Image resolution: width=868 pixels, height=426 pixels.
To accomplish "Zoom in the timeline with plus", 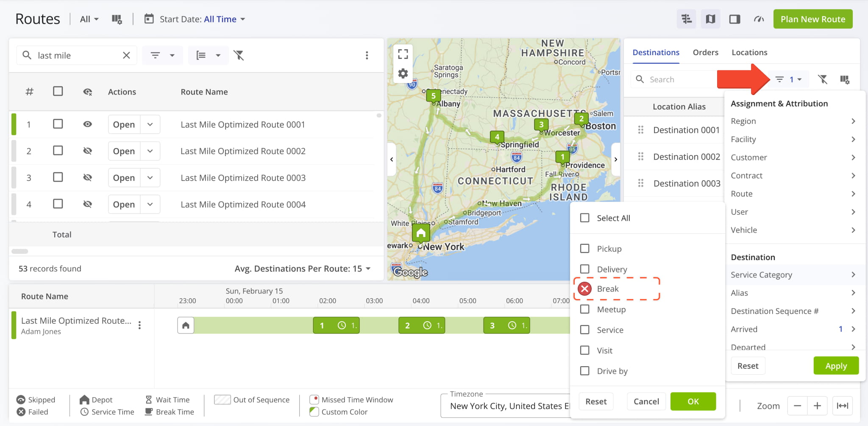I will (x=817, y=406).
